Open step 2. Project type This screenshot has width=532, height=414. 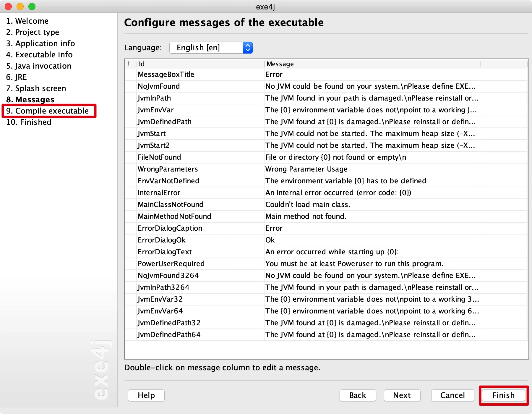(x=33, y=32)
